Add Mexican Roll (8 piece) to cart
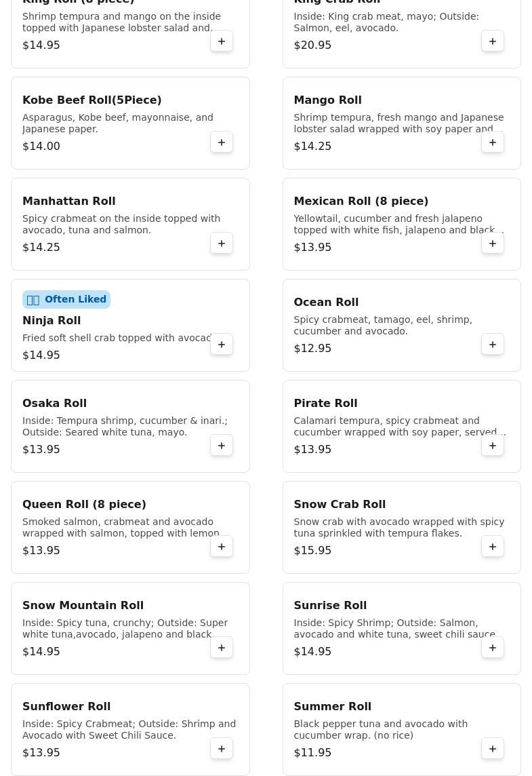 [493, 244]
